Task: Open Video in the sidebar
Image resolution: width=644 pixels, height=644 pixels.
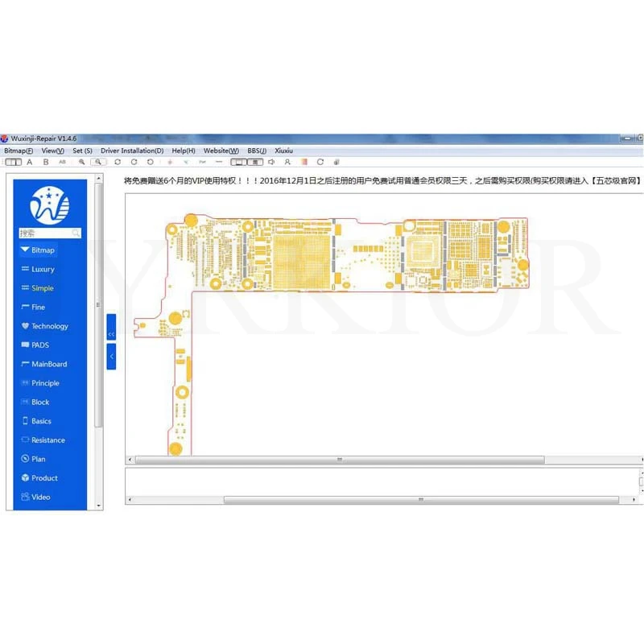Action: [35, 497]
